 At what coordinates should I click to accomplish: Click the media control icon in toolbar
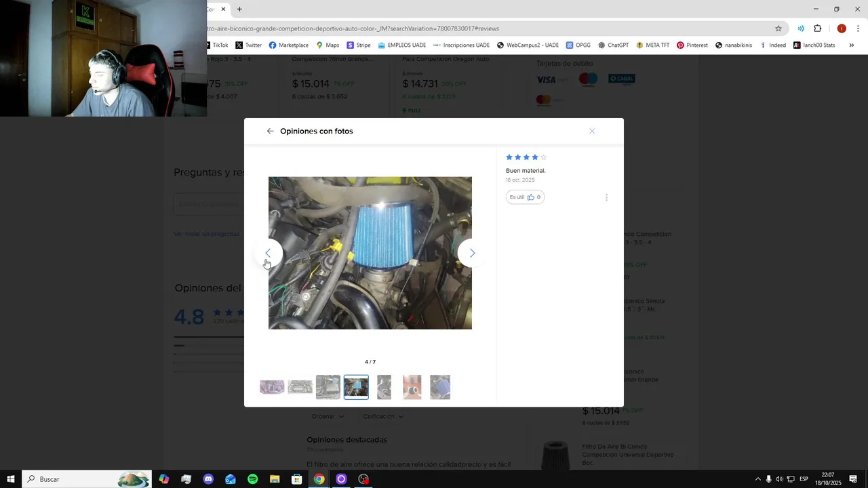[x=801, y=28]
